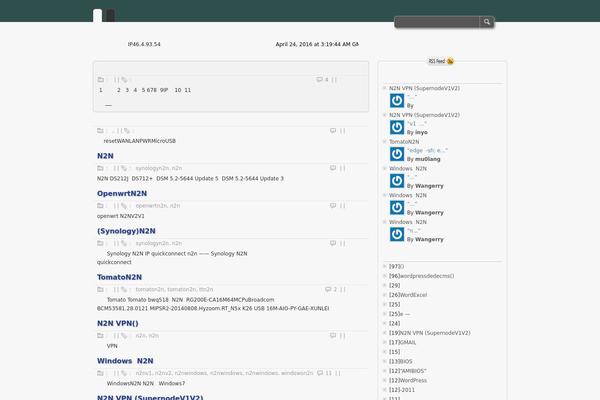Open the [29] sidebar entry

(x=395, y=286)
